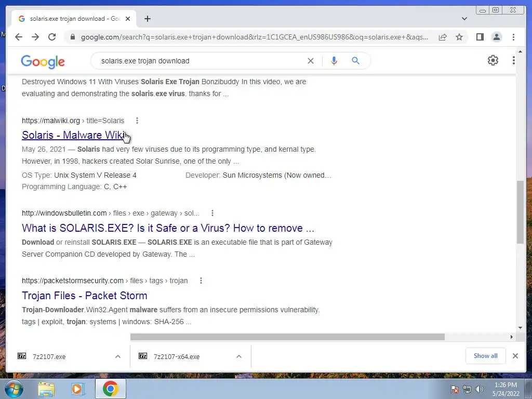The image size is (532, 399).
Task: Open options for windowsbulletin.com result
Action: 212,213
